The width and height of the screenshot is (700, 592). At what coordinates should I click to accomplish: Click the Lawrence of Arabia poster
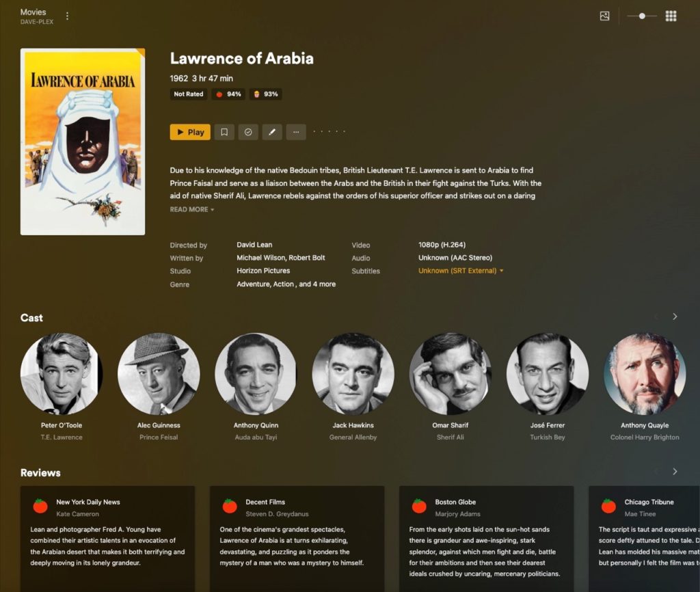click(x=83, y=142)
